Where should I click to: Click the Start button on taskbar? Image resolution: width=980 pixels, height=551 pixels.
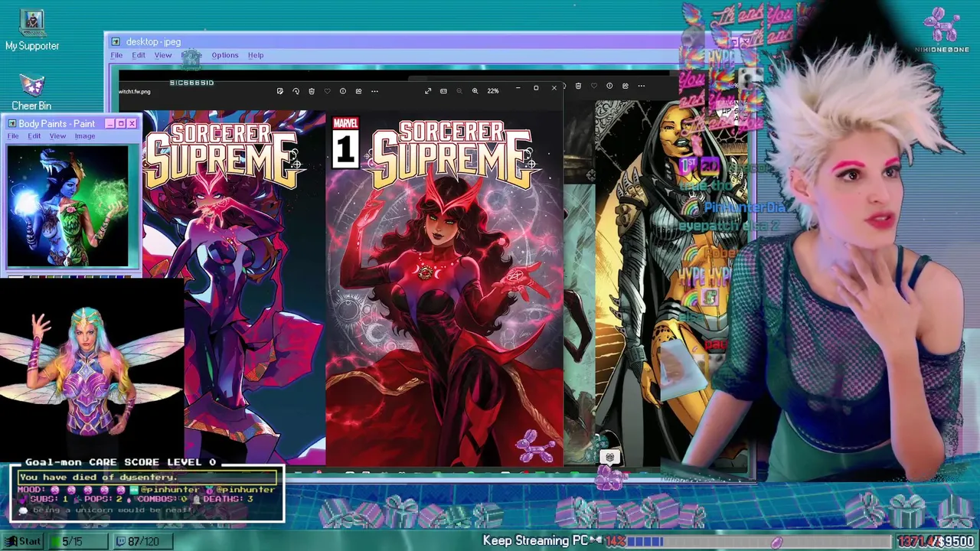[24, 541]
